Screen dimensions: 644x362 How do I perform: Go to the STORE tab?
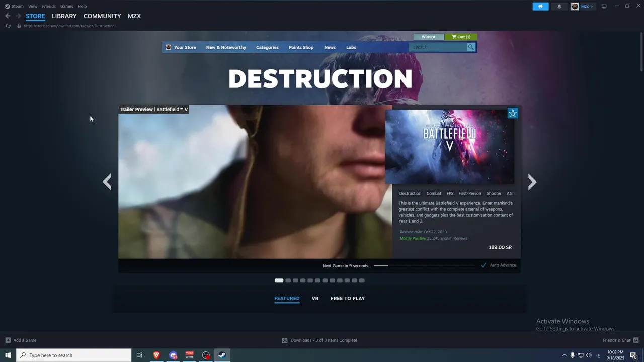tap(35, 16)
